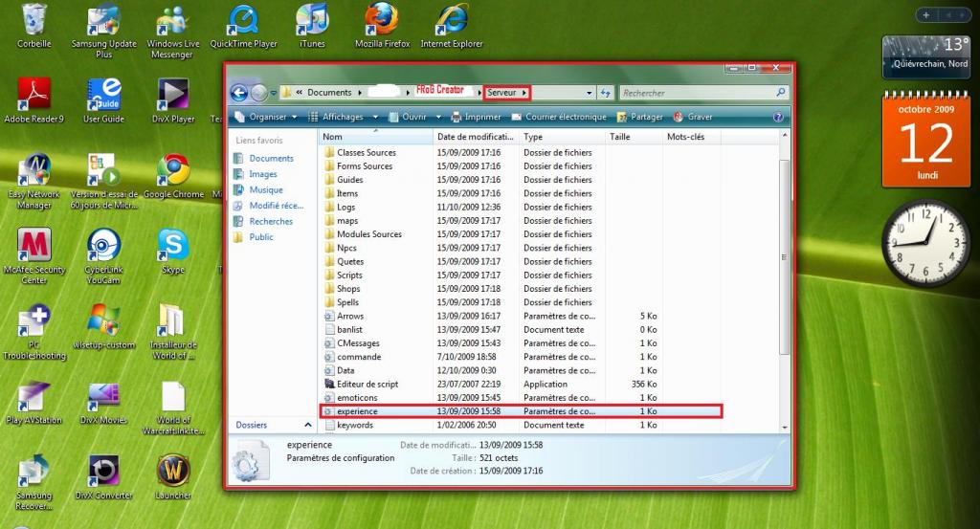Image resolution: width=980 pixels, height=529 pixels.
Task: Click the Explorer back arrow button
Action: (x=238, y=93)
